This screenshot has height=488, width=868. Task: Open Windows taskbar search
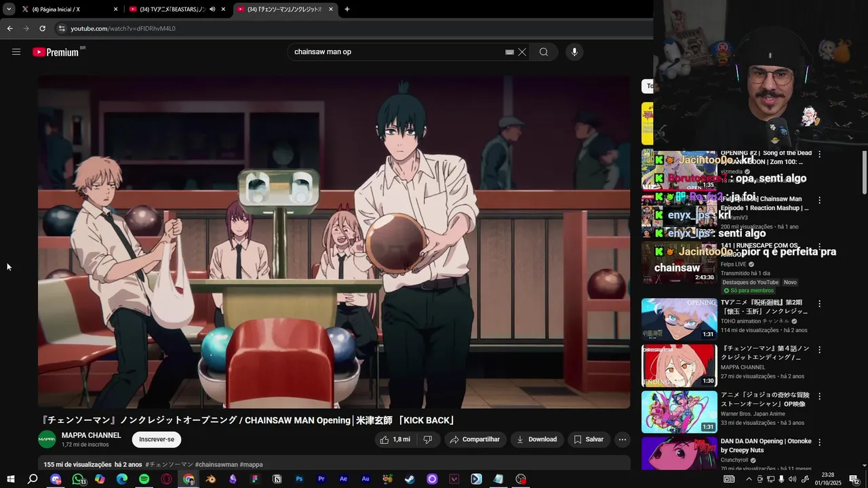(x=33, y=479)
